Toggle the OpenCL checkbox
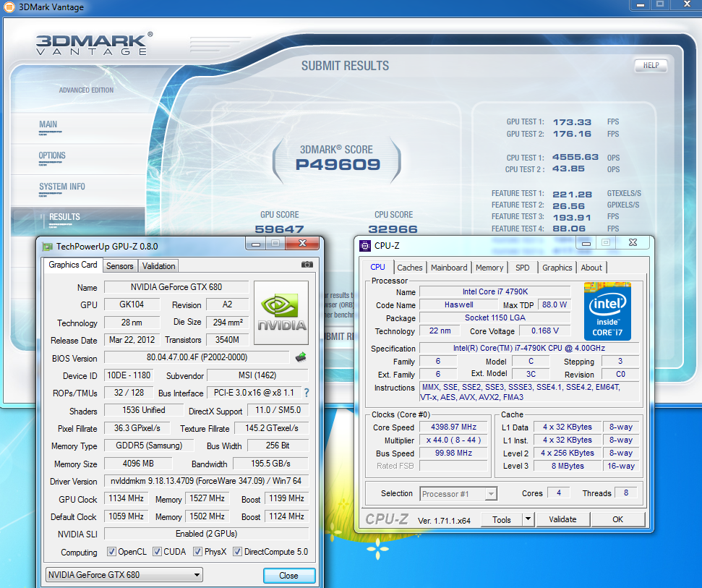Screen dimensions: 702x588 tap(111, 552)
